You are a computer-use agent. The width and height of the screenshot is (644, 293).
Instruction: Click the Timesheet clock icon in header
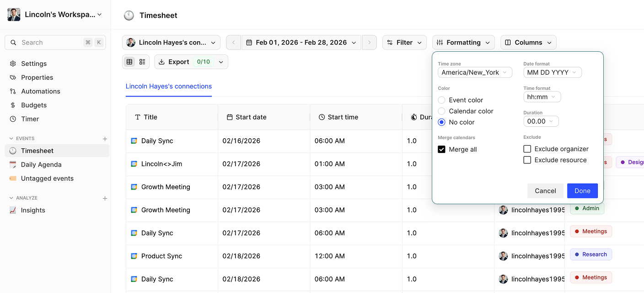pos(129,15)
